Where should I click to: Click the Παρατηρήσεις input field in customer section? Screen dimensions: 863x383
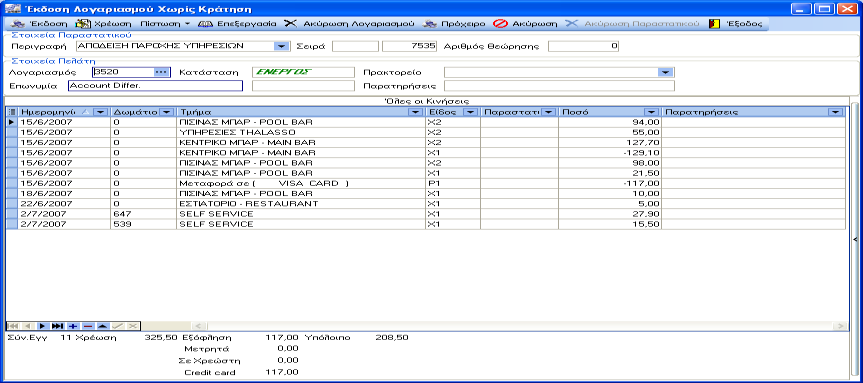[x=559, y=85]
